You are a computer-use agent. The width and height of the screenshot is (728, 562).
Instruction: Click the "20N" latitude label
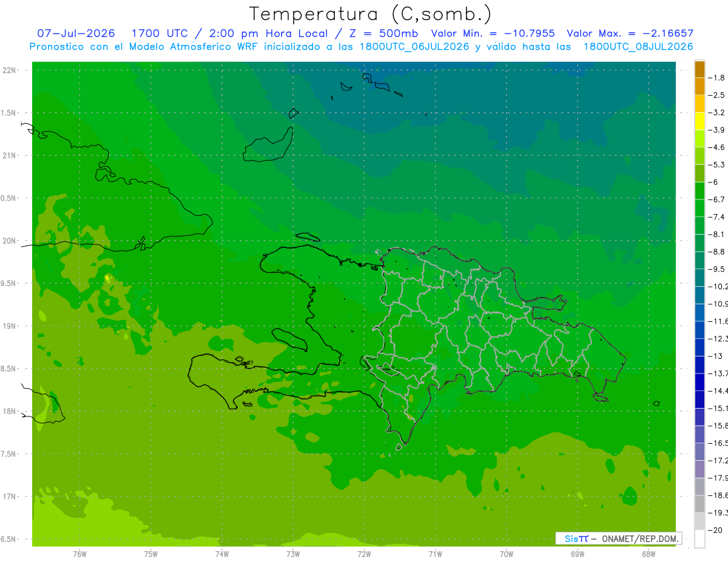[x=10, y=241]
